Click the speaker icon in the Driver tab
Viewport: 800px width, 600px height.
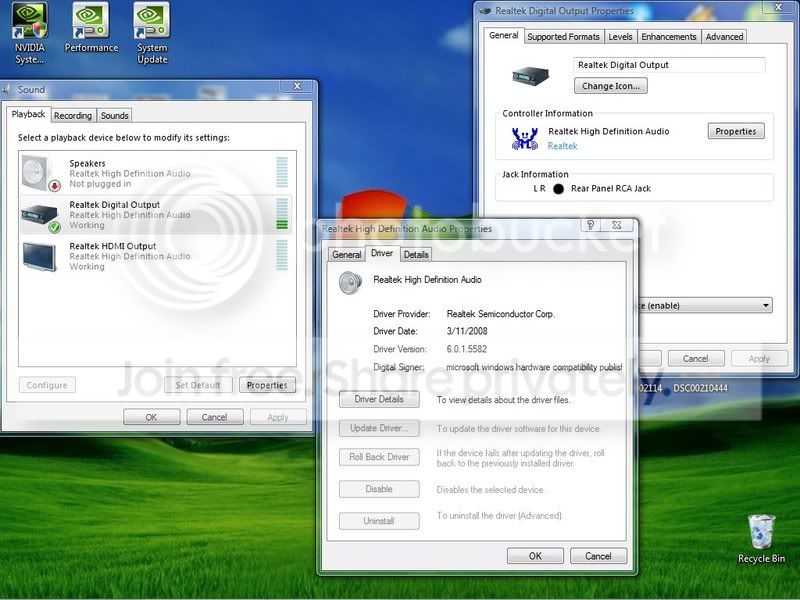(351, 283)
